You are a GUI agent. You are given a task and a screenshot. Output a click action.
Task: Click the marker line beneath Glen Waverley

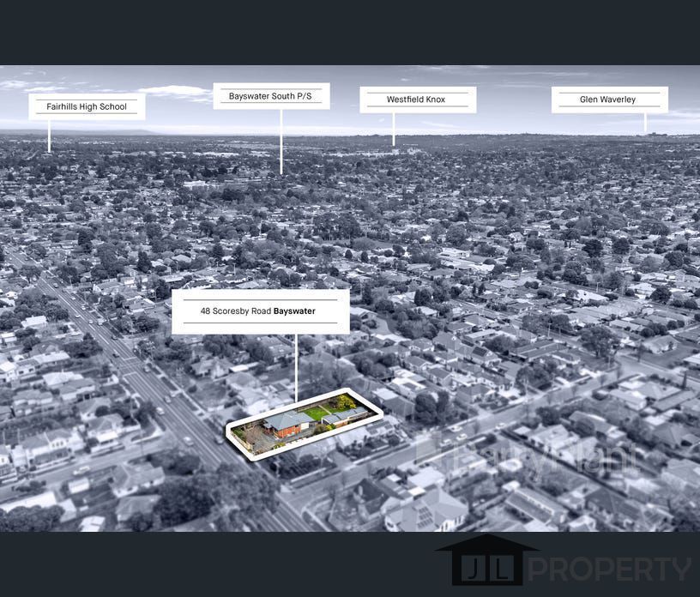[x=646, y=123]
